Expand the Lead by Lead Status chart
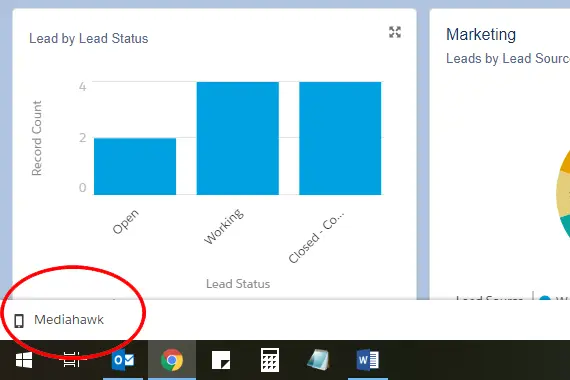 (395, 32)
